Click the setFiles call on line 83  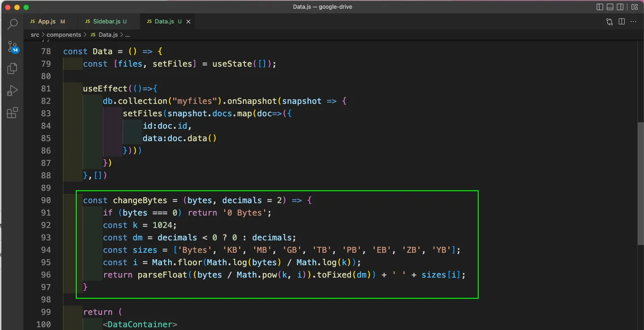[143, 114]
